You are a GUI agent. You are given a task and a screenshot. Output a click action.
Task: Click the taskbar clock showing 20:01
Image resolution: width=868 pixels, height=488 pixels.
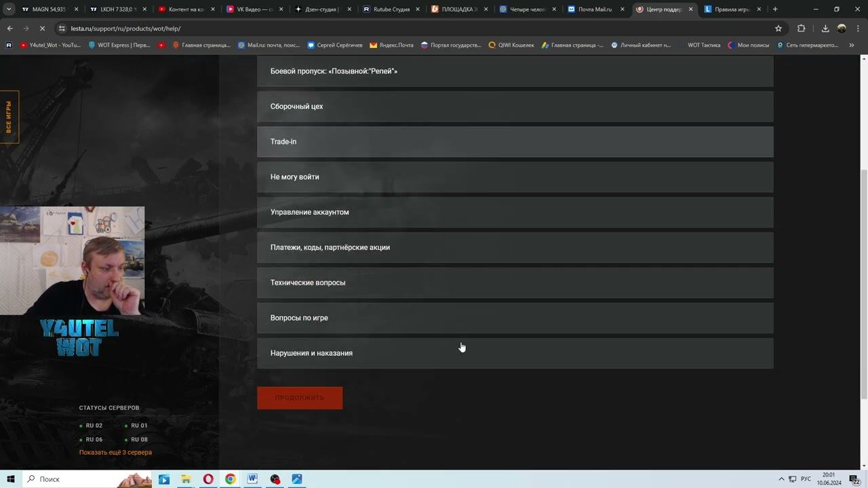pyautogui.click(x=829, y=479)
